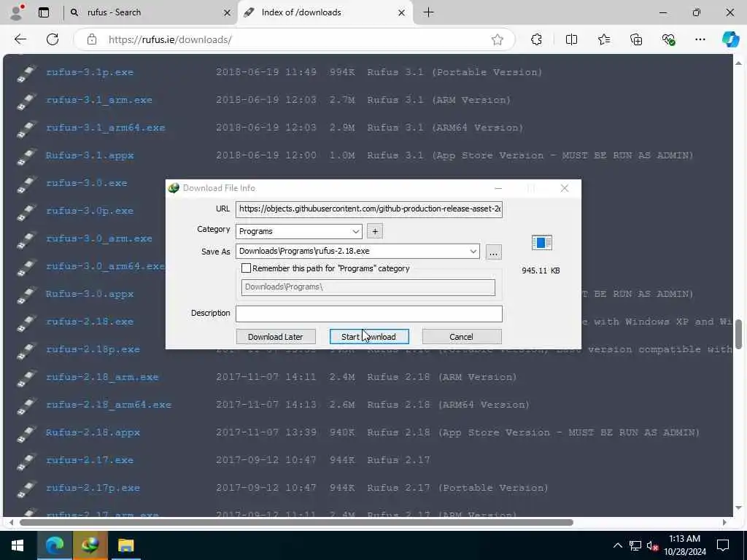Click rufus-2.17p.exe link
The height and width of the screenshot is (560, 747).
[x=93, y=488]
